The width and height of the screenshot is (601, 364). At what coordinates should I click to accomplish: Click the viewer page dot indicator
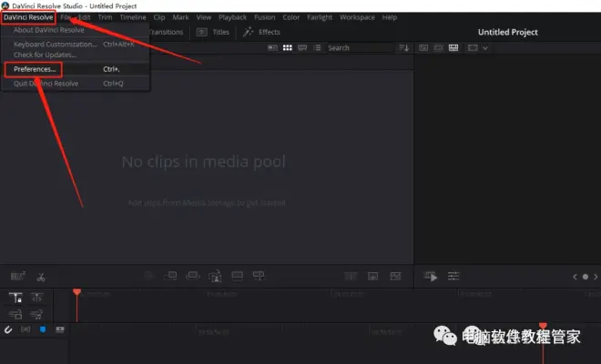click(586, 277)
